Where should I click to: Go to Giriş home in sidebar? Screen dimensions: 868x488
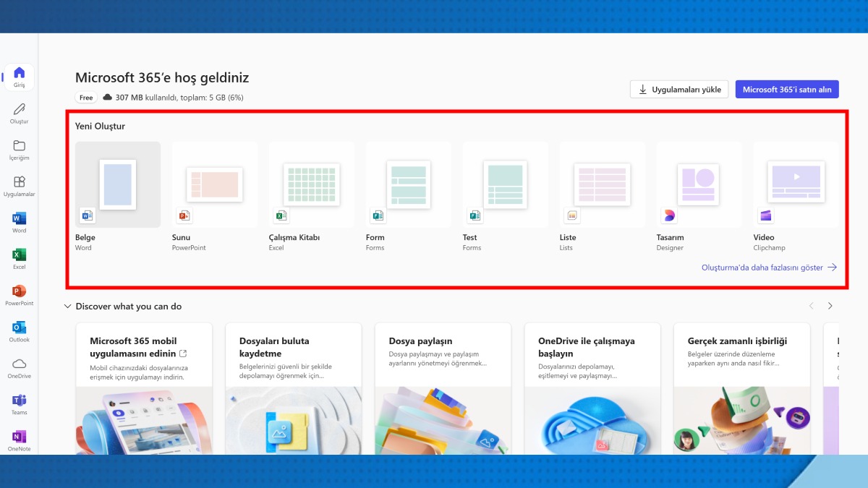pos(20,77)
